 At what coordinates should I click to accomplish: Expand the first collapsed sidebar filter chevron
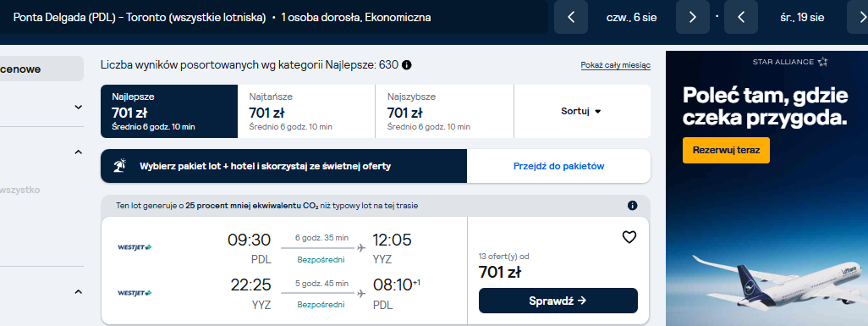(78, 107)
